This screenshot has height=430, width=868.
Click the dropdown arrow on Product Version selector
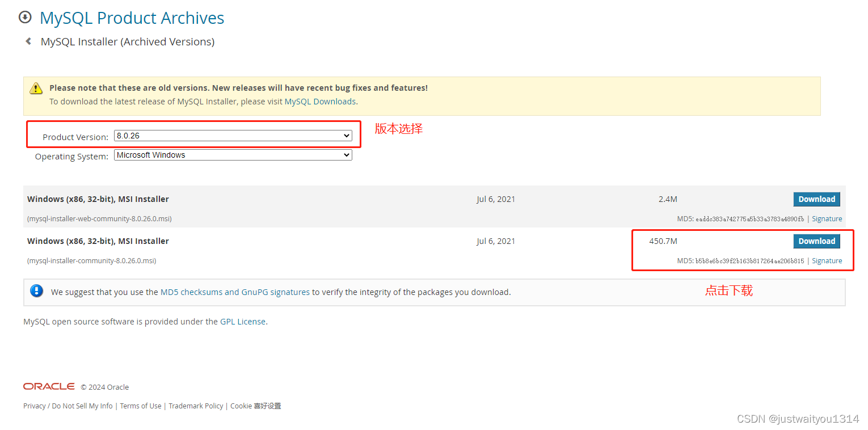click(x=347, y=136)
